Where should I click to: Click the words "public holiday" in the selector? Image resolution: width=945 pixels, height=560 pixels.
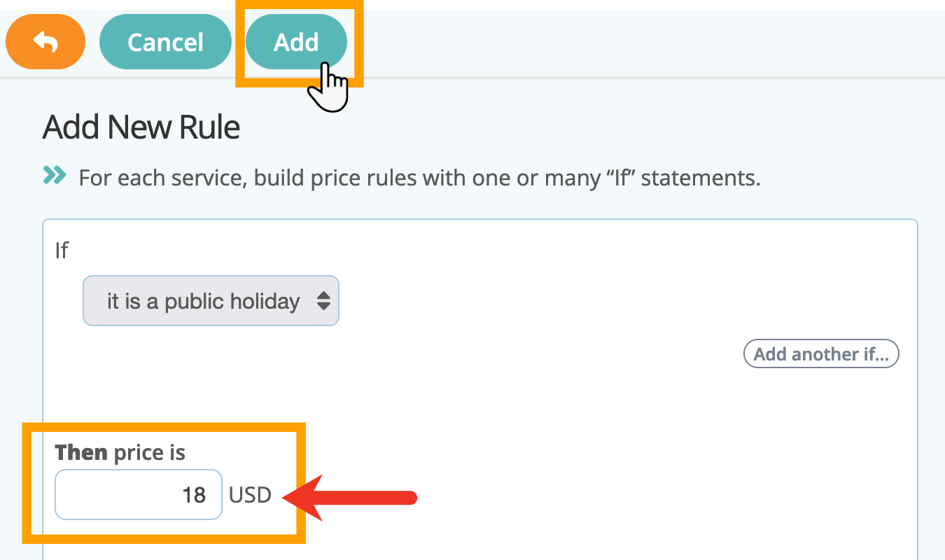(x=232, y=302)
